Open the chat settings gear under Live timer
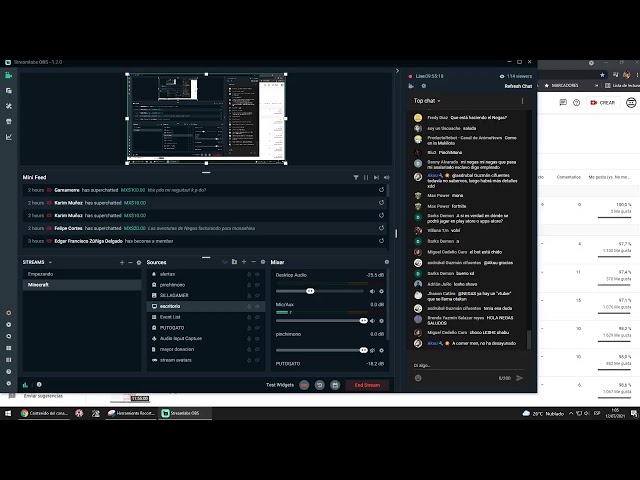The height and width of the screenshot is (480, 640). [424, 86]
